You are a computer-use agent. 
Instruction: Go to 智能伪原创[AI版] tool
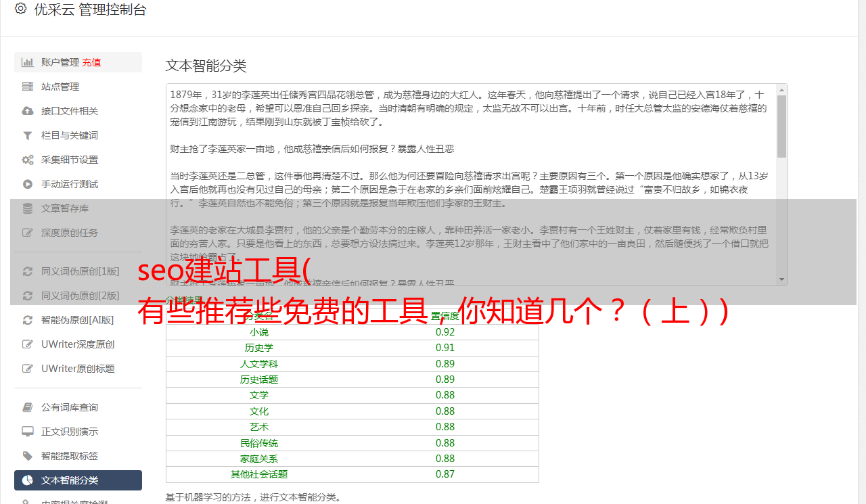78,320
